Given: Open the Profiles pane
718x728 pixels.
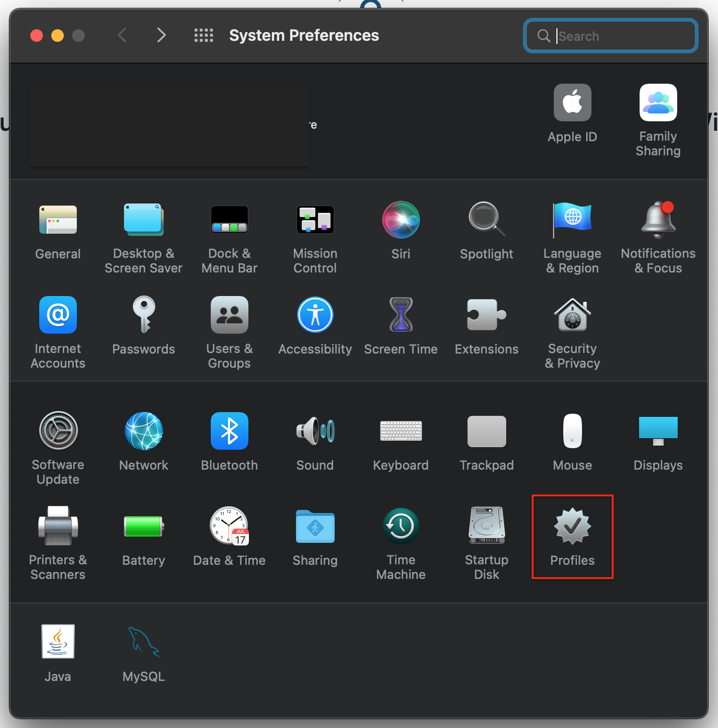Looking at the screenshot, I should [572, 526].
